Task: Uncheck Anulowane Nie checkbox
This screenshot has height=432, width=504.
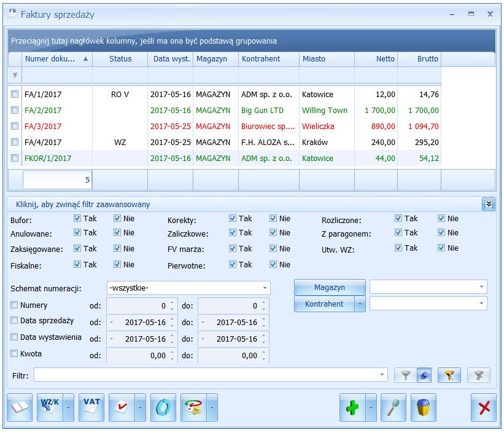Action: [x=117, y=232]
